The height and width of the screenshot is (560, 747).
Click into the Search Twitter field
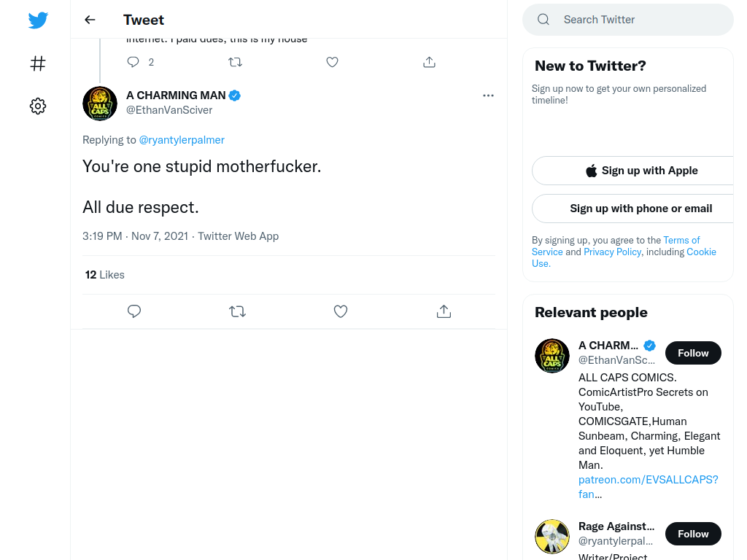point(628,20)
